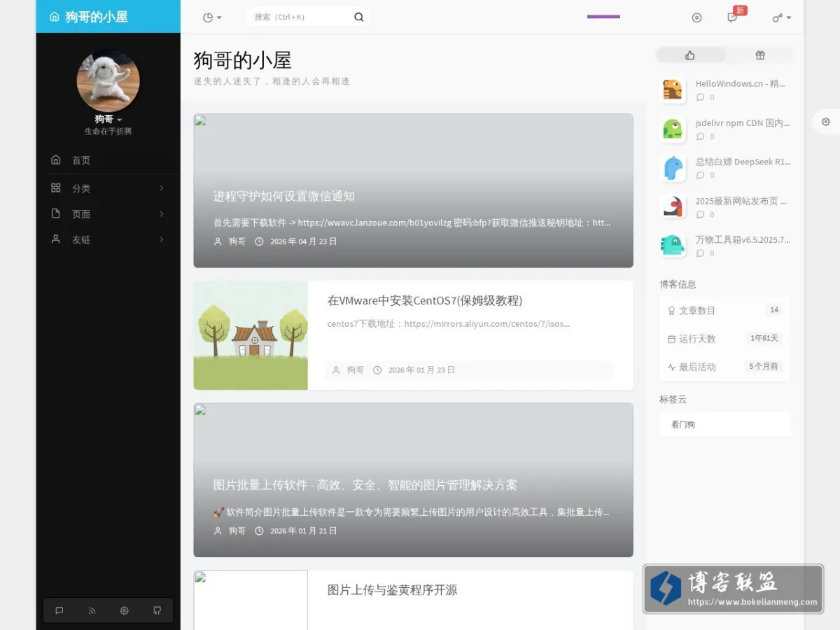Click the RSS feed icon in sidebar footer
Image resolution: width=840 pixels, height=630 pixels.
click(x=92, y=610)
